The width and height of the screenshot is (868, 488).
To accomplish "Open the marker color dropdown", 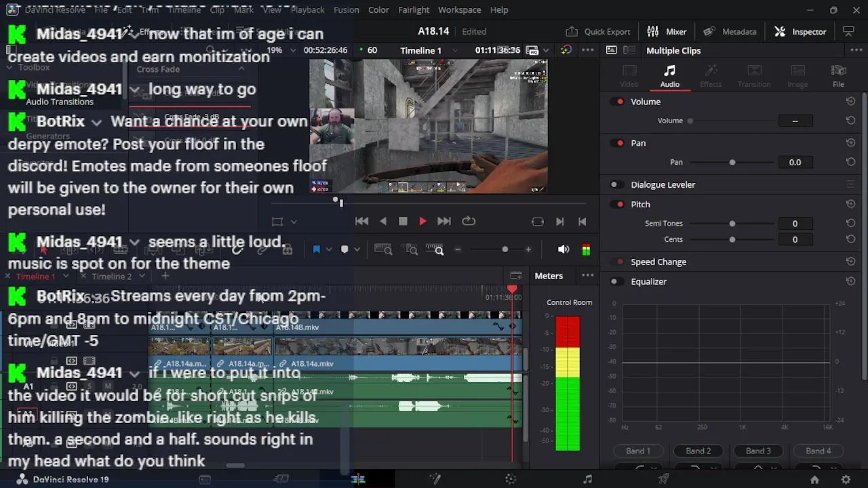I will pyautogui.click(x=357, y=249).
